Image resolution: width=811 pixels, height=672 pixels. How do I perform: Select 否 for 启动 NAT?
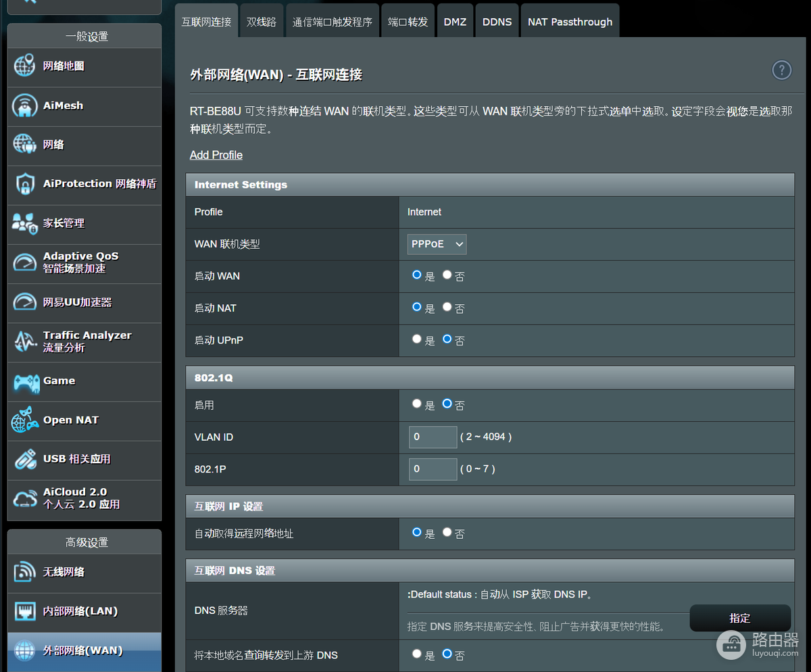(x=447, y=307)
